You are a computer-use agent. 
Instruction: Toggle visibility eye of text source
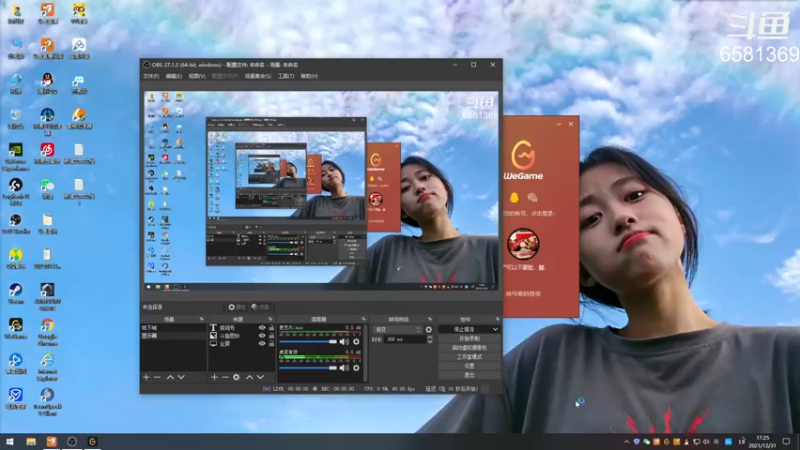(x=262, y=328)
